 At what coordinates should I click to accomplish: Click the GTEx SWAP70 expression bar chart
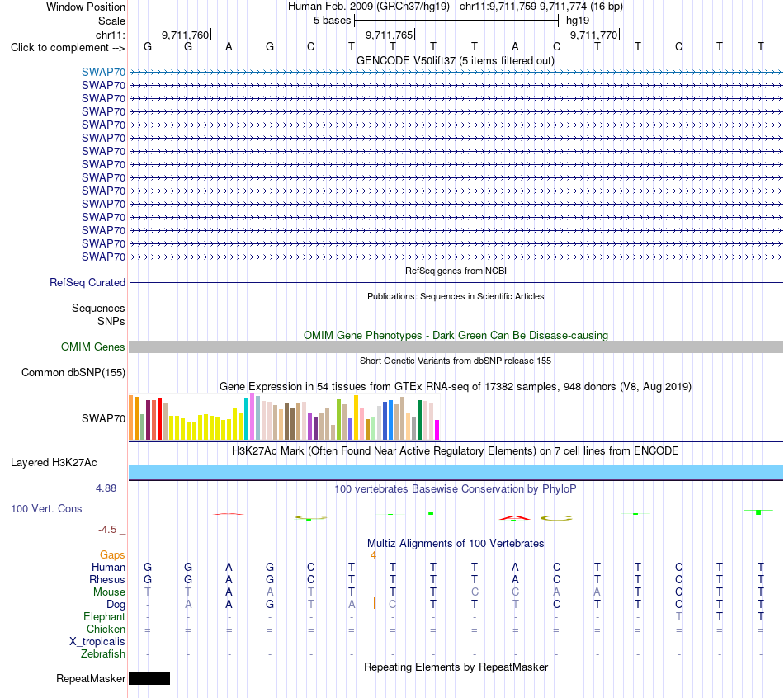click(284, 417)
